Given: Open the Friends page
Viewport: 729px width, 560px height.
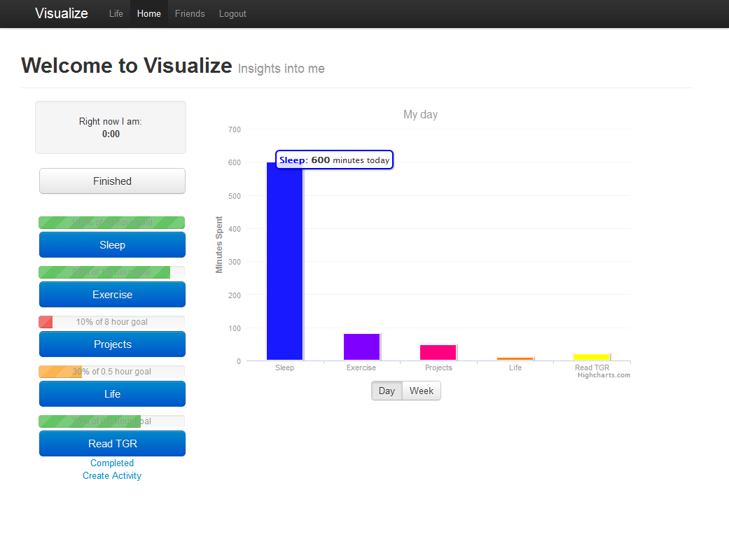Looking at the screenshot, I should (190, 14).
